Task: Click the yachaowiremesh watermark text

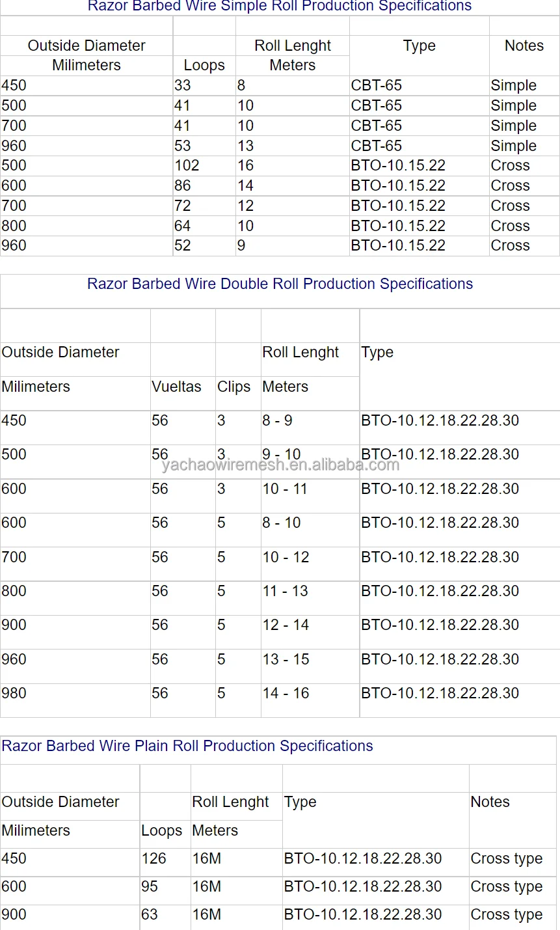Action: point(278,465)
